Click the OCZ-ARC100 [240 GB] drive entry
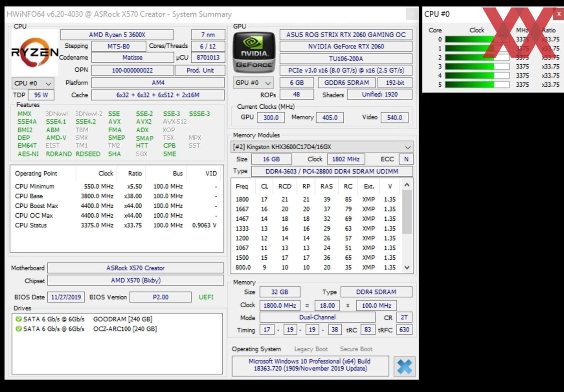This screenshot has height=392, width=564. [125, 329]
